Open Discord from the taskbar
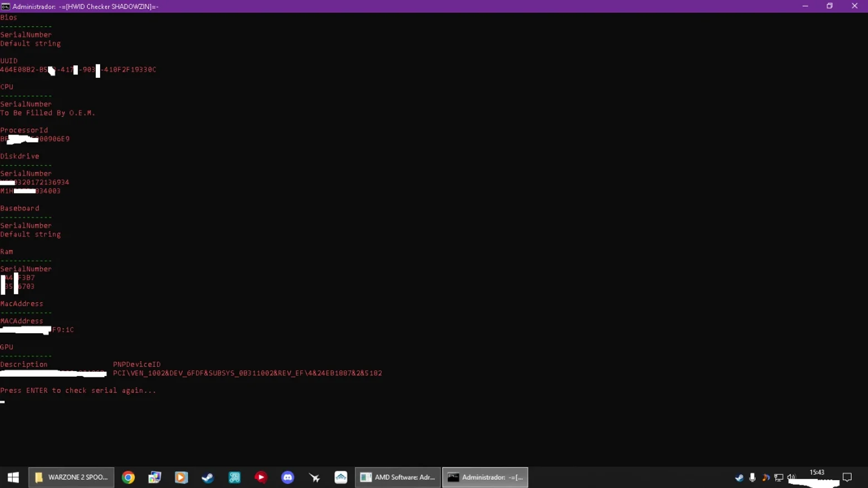The height and width of the screenshot is (488, 868). (x=288, y=477)
